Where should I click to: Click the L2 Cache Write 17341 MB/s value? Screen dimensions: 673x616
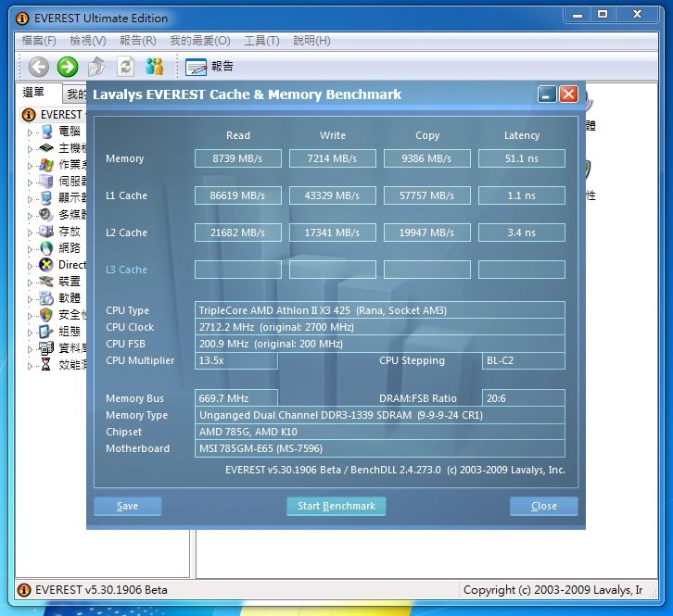click(x=333, y=233)
